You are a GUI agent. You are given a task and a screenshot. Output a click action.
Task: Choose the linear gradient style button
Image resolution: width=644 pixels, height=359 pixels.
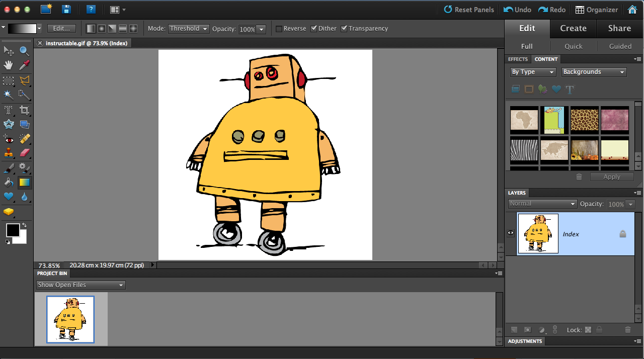(91, 29)
